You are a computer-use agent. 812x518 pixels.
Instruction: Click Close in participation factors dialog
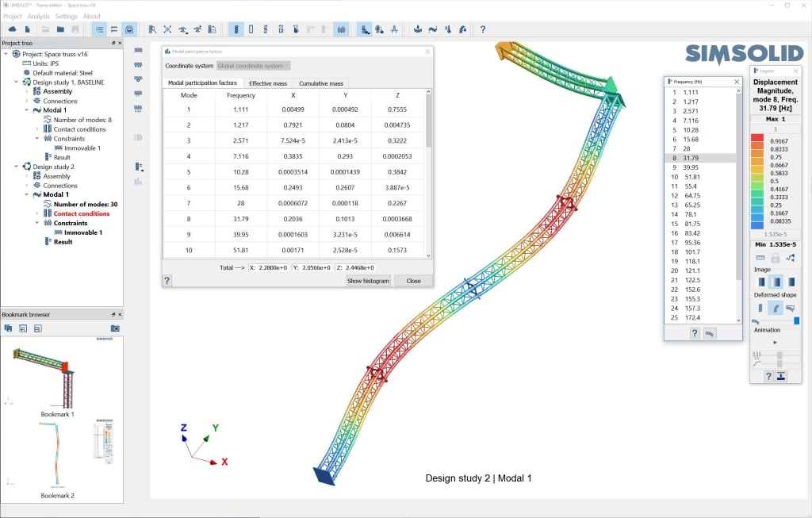click(413, 281)
